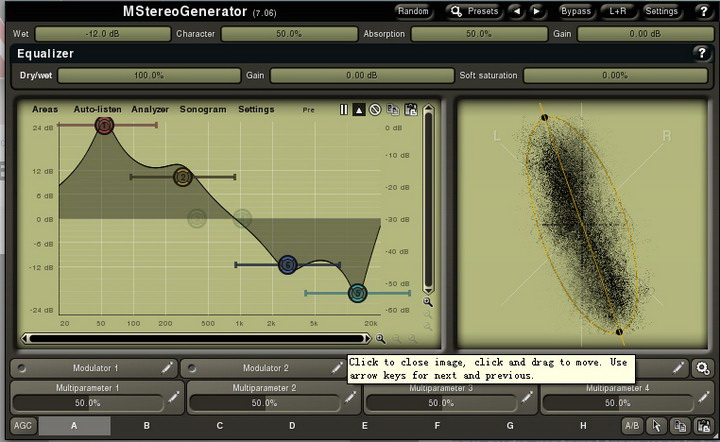Zoom in vertically with the magnifier under the vertical scrollbar
The width and height of the screenshot is (720, 442).
(428, 302)
